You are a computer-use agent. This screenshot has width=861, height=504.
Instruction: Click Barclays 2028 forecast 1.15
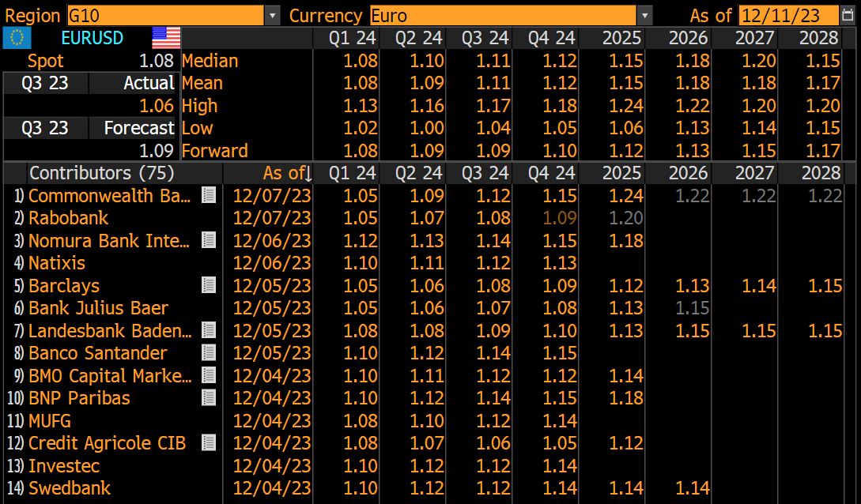tap(825, 285)
